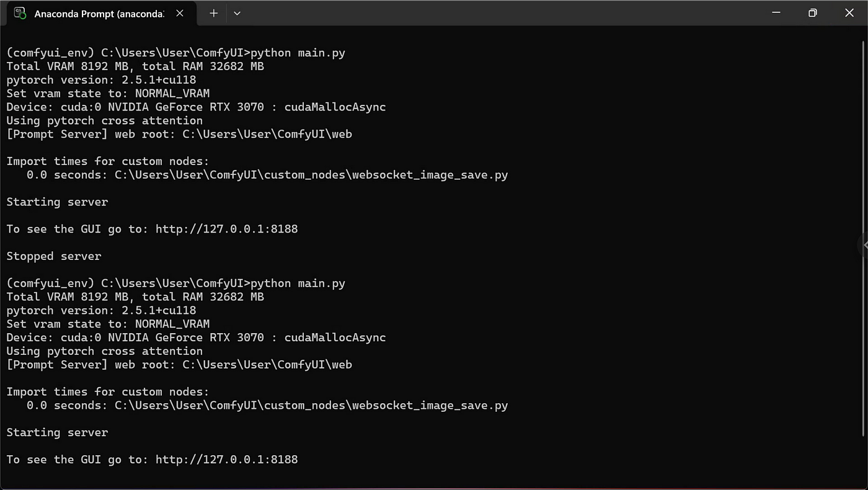Click the initial 'python main.py' command text
This screenshot has height=490, width=868.
pyautogui.click(x=298, y=53)
